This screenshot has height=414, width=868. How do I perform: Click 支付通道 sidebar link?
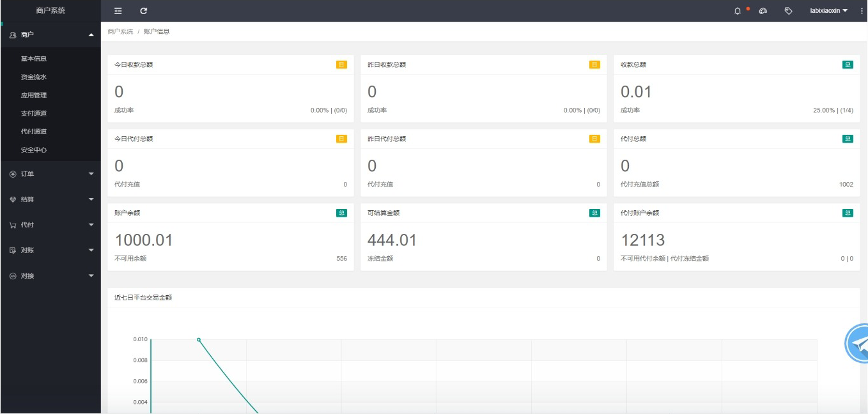click(34, 113)
